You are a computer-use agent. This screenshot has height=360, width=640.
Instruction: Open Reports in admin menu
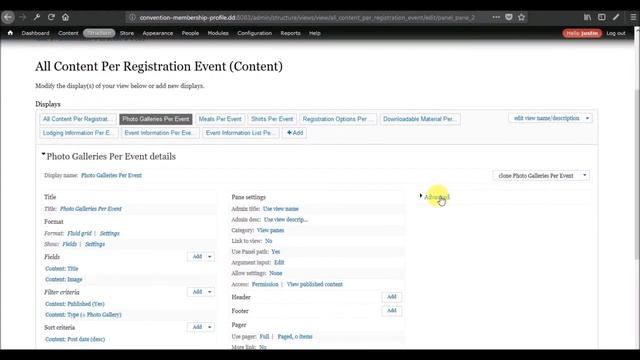click(291, 33)
